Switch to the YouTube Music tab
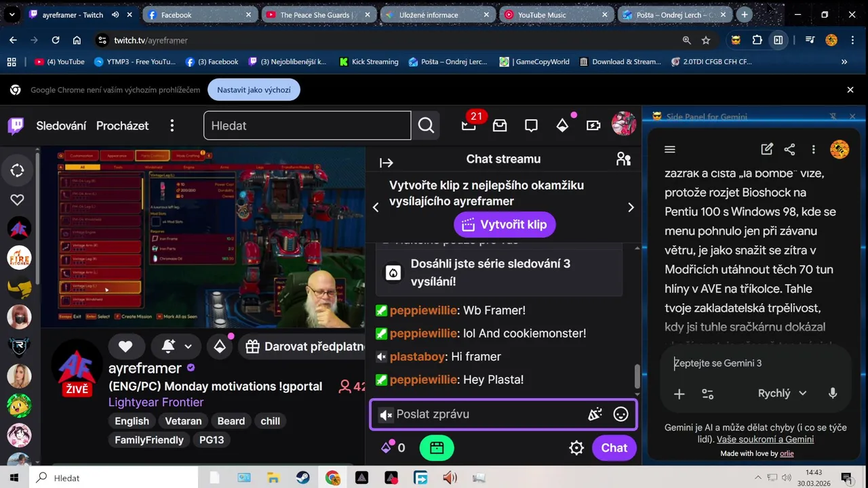 coord(556,14)
